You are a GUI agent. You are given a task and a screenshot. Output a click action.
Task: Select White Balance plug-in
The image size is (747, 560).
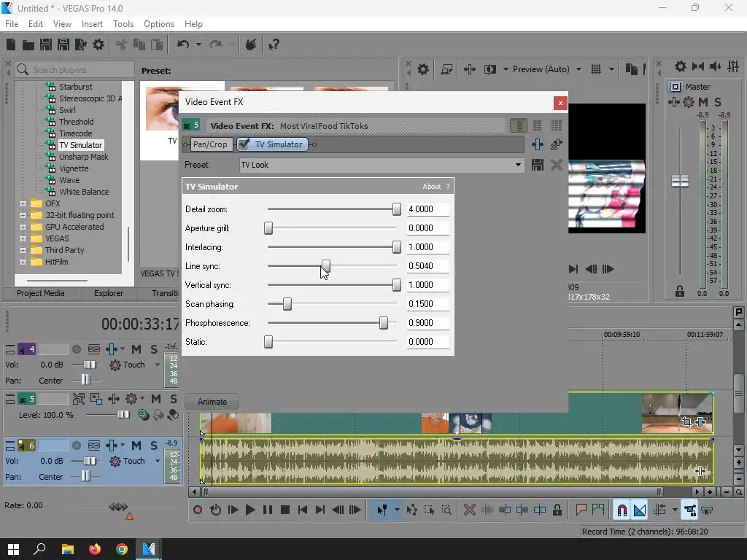84,192
